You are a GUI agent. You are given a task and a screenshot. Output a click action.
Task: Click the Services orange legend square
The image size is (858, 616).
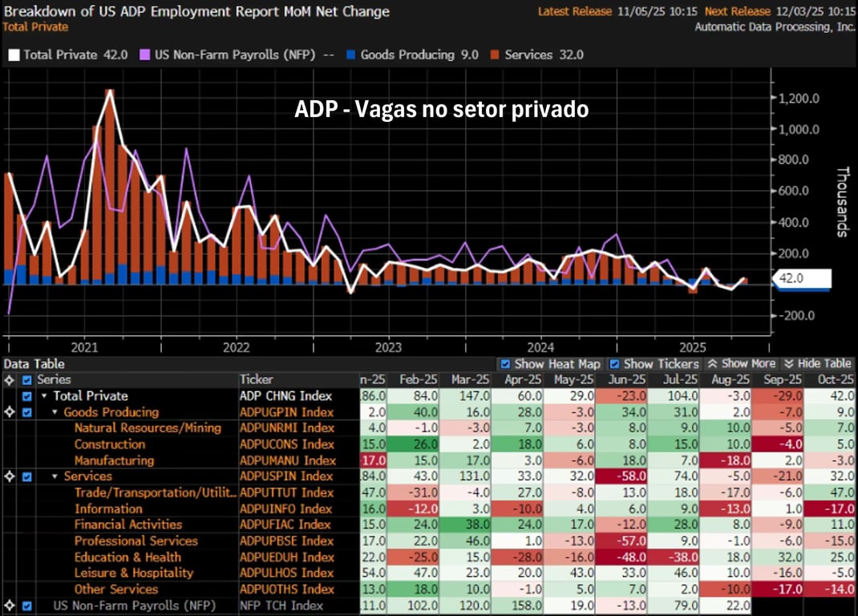click(494, 55)
